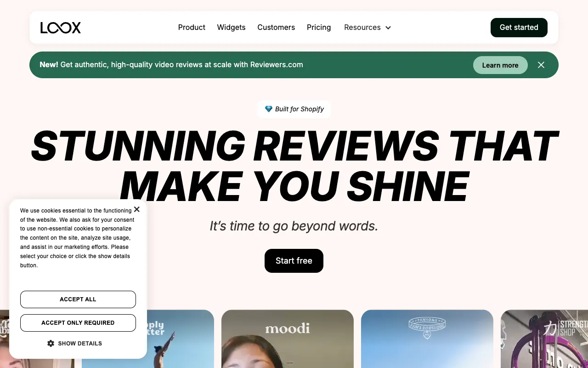588x368 pixels.
Task: Open the blue sky boutique review card
Action: click(427, 339)
